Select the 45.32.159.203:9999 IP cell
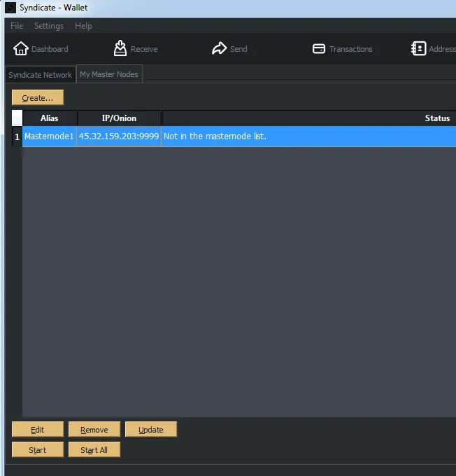Screen dimensions: 456x476 (119, 136)
